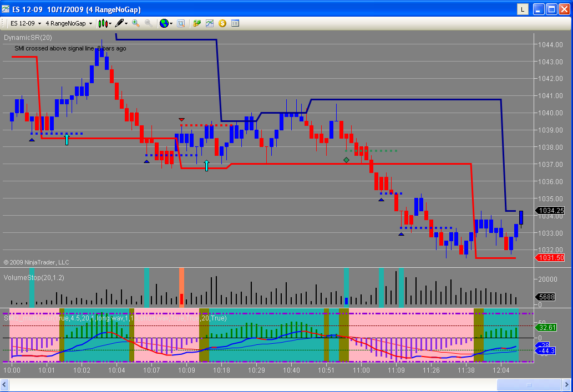Click the green diamond marker near 1037
The width and height of the screenshot is (573, 392).
tap(347, 160)
